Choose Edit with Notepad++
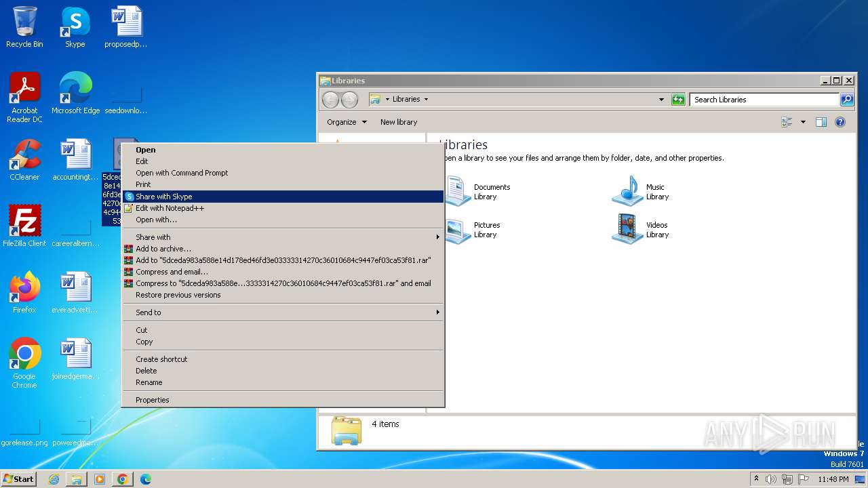868x488 pixels. click(282, 208)
